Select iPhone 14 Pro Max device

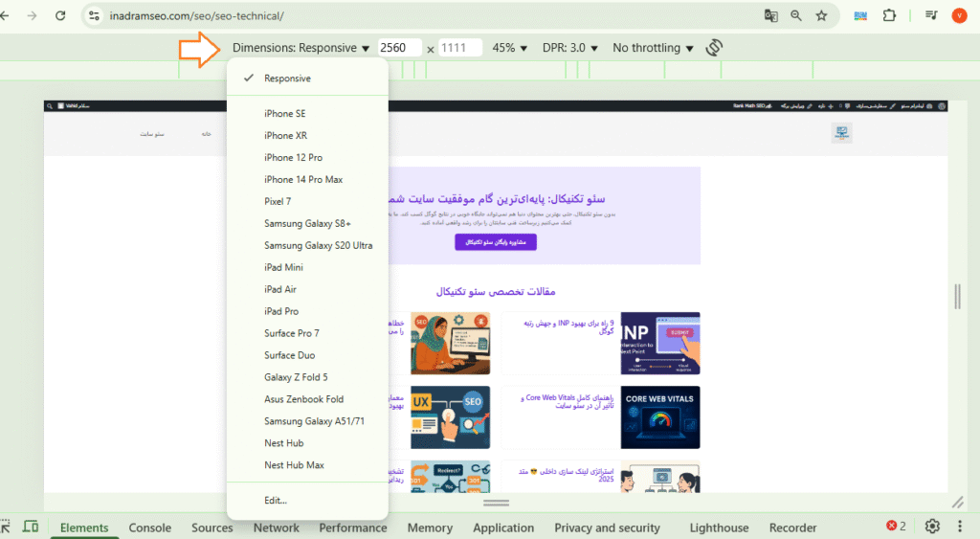307,179
